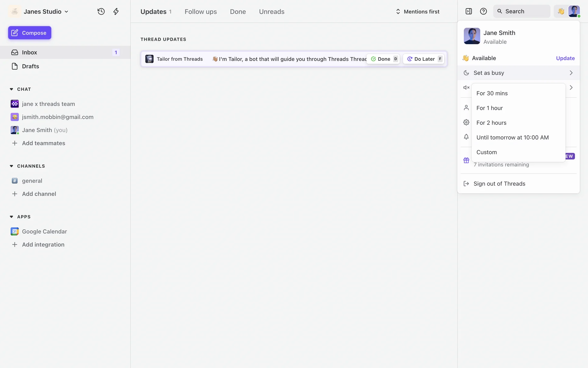
Task: Click the waving hand status icon
Action: tap(561, 11)
